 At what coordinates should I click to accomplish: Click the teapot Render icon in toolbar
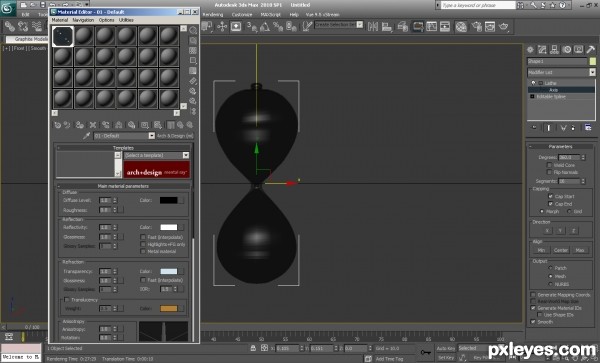[504, 26]
